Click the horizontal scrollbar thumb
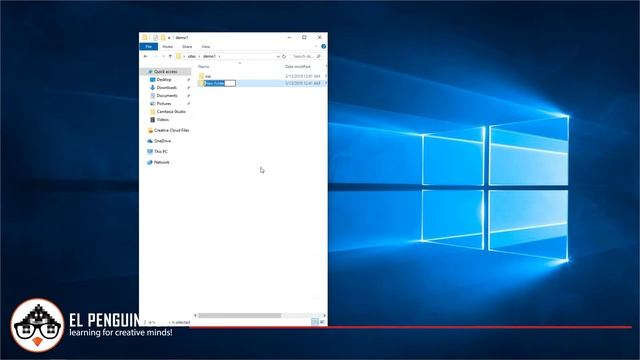Screen dimensions: 640x360 pyautogui.click(x=240, y=316)
